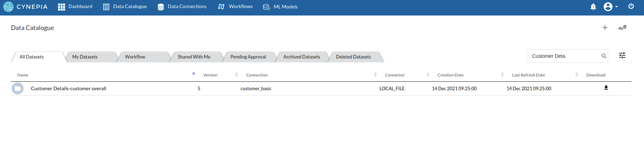Download the Customer Details dataset
Screen dimensions: 644x154
[606, 88]
